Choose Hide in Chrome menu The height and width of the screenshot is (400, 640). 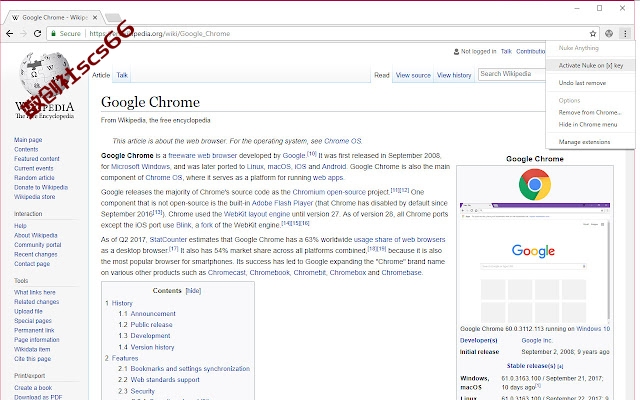590,124
